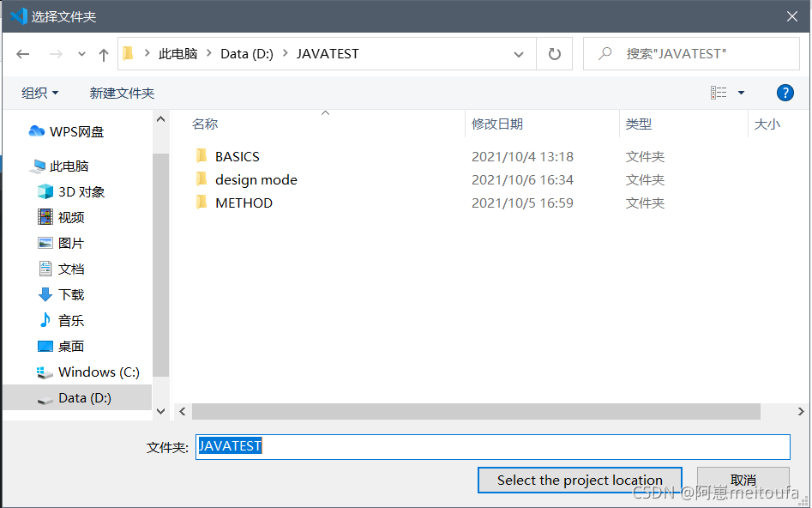The image size is (812, 508).
Task: Click the Back navigation arrow
Action: click(23, 54)
